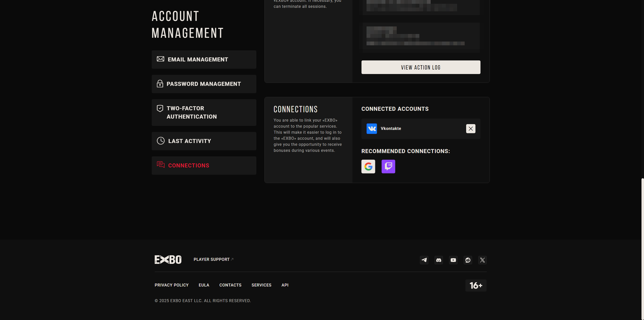This screenshot has width=644, height=320.
Task: Open the Discord social link icon
Action: coord(439,260)
